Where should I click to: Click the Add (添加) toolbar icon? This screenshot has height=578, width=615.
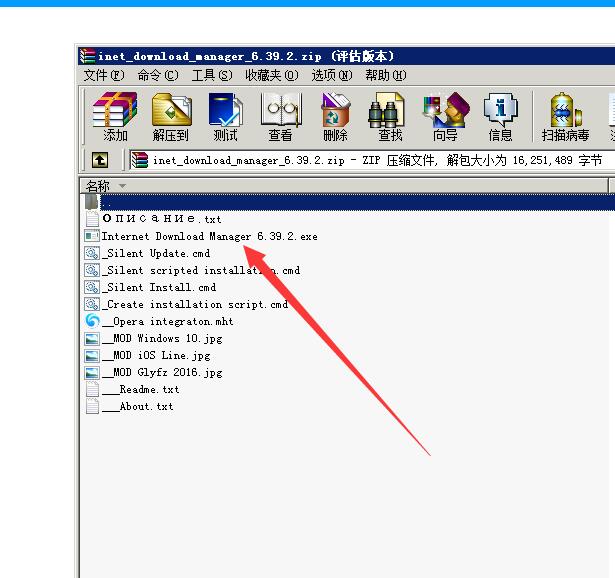point(115,117)
